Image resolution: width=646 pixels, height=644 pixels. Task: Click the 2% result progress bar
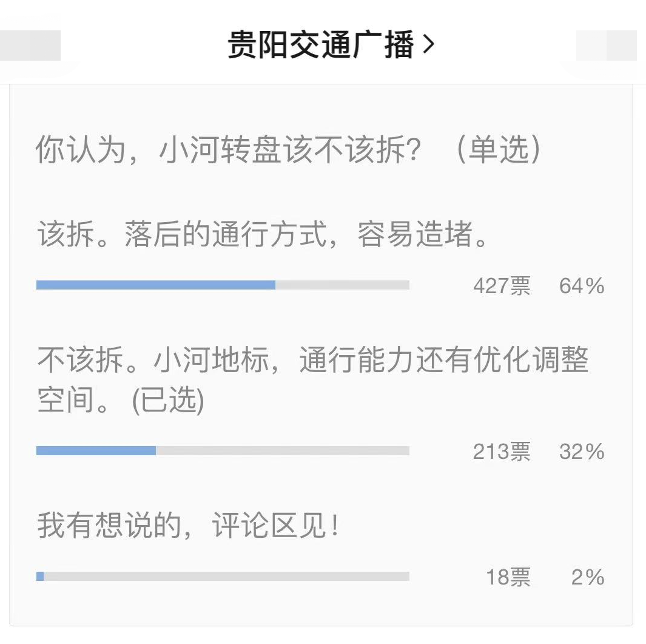pyautogui.click(x=223, y=576)
